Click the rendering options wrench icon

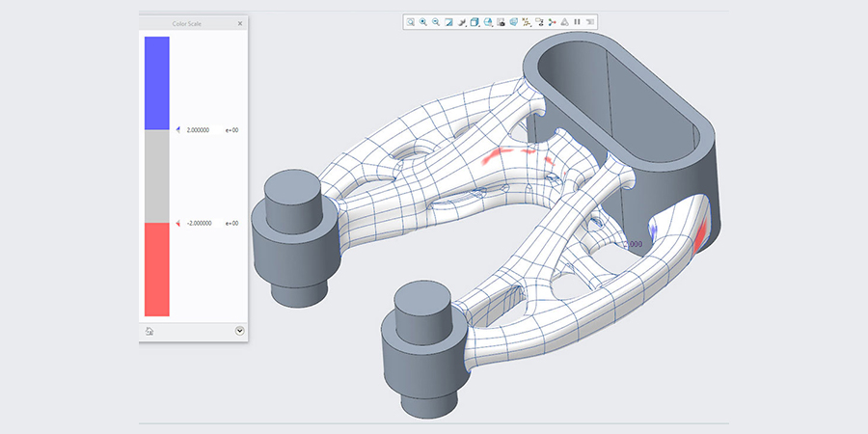coord(462,21)
